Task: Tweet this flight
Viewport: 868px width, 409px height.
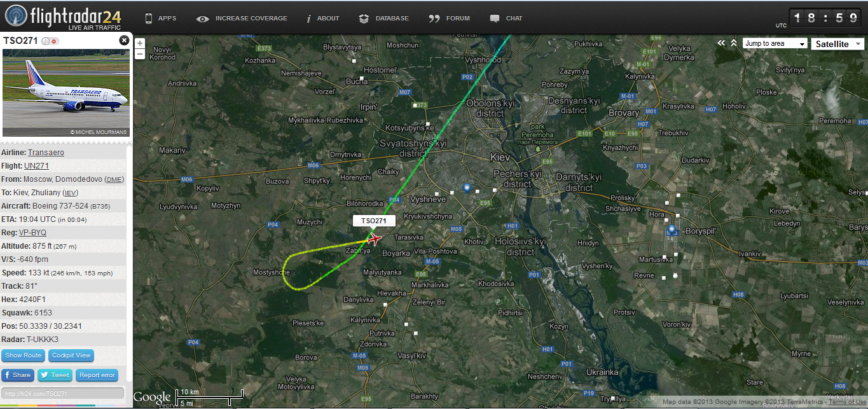Action: [55, 375]
